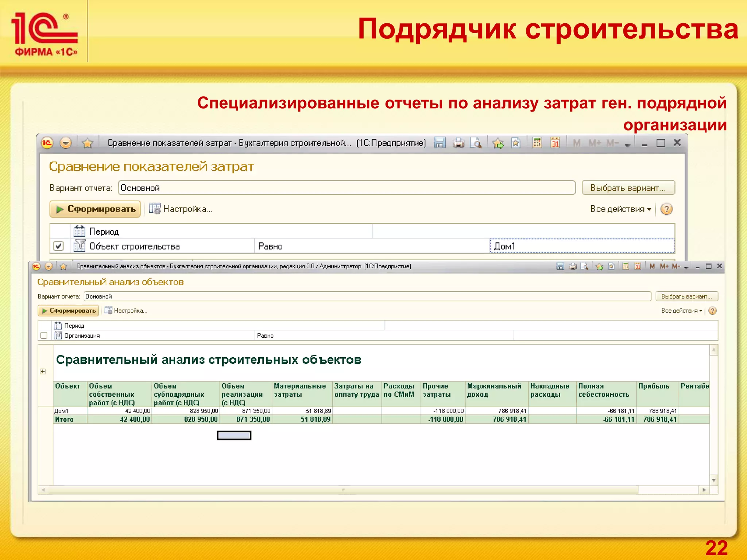Screen dimensions: 747x560
Task: Open calculator in Сравнение показателей затрат window
Action: (x=537, y=143)
